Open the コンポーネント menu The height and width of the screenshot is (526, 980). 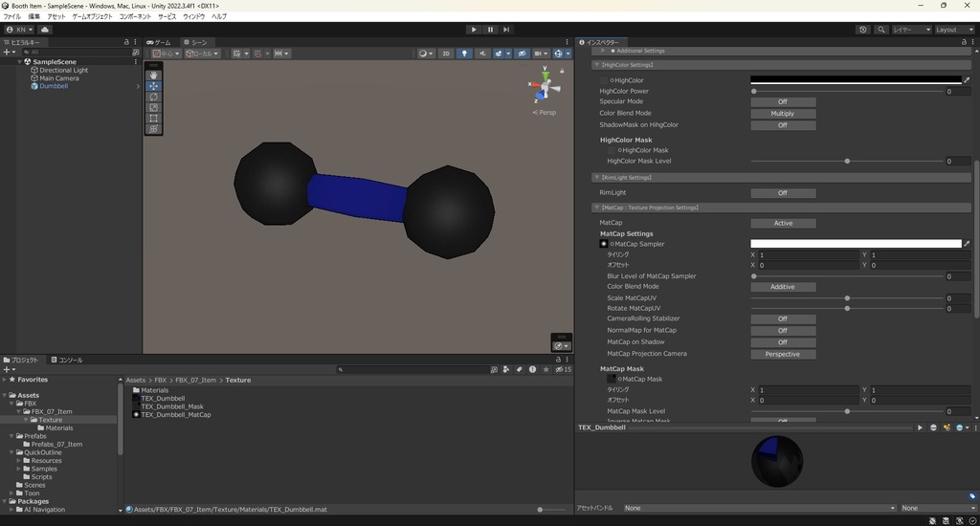click(x=135, y=16)
